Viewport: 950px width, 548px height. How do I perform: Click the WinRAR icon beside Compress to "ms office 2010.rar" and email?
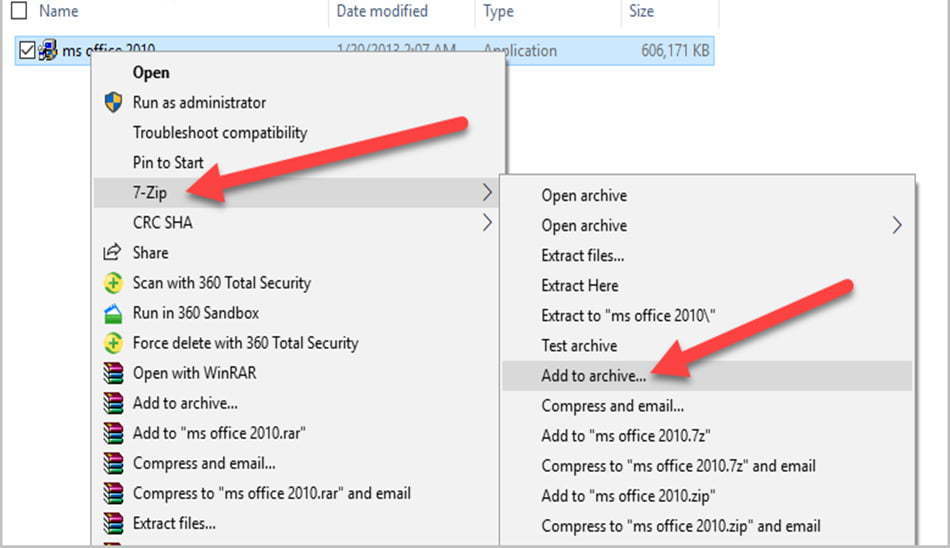click(x=113, y=493)
